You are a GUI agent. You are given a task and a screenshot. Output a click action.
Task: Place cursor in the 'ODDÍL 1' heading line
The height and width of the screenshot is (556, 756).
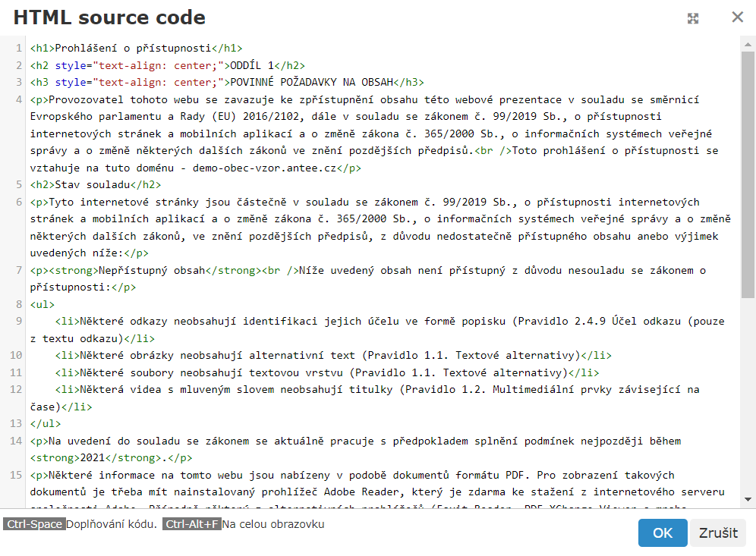250,65
